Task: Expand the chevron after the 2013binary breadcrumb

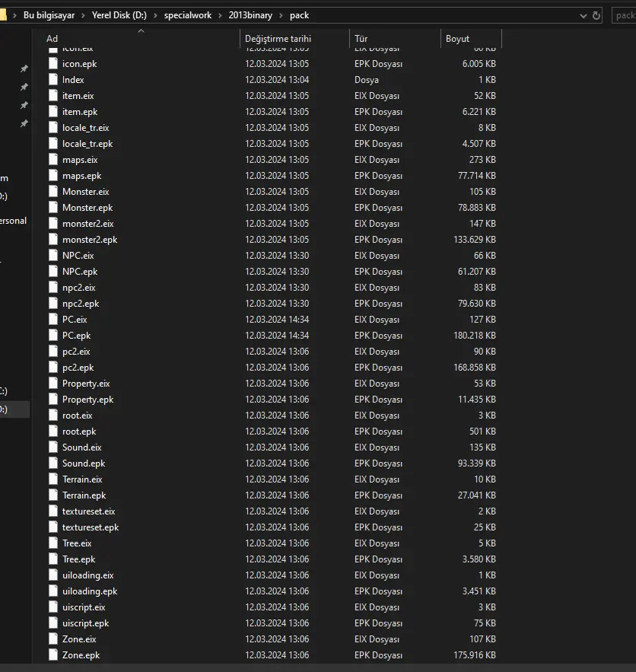Action: click(281, 15)
